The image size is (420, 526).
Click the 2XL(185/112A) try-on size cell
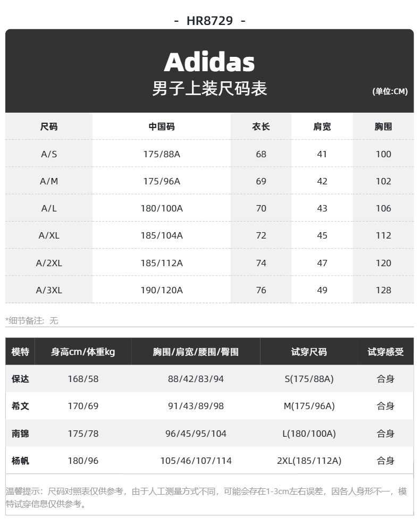[309, 461]
